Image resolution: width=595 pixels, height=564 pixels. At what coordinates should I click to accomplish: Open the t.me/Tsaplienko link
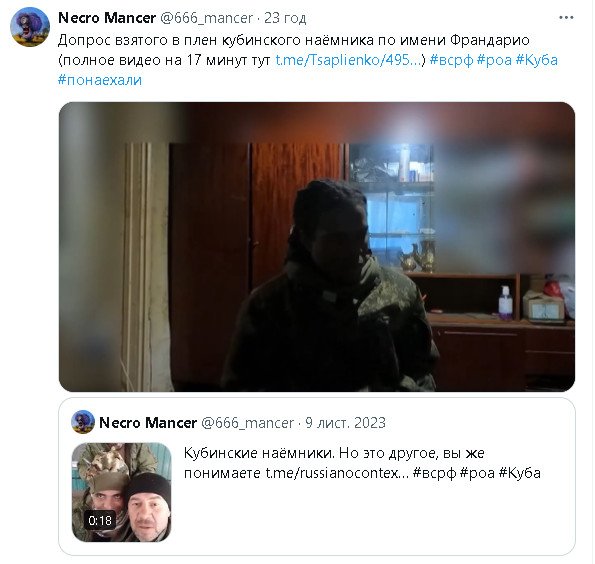click(x=348, y=60)
